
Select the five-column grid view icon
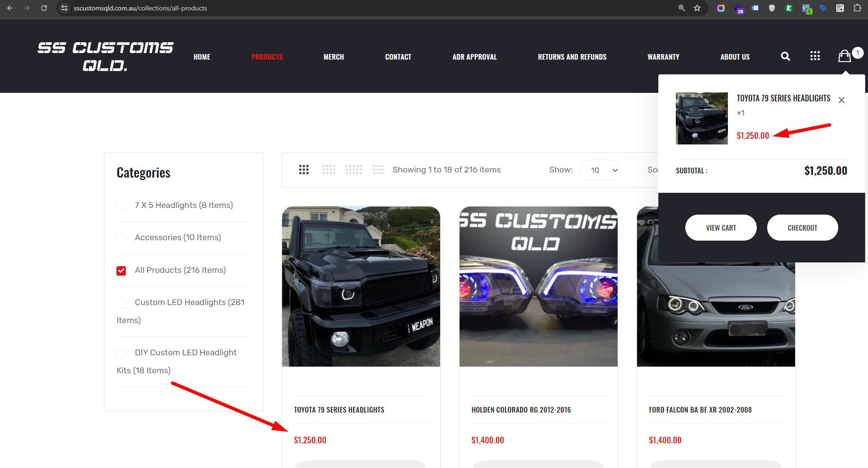(x=354, y=170)
